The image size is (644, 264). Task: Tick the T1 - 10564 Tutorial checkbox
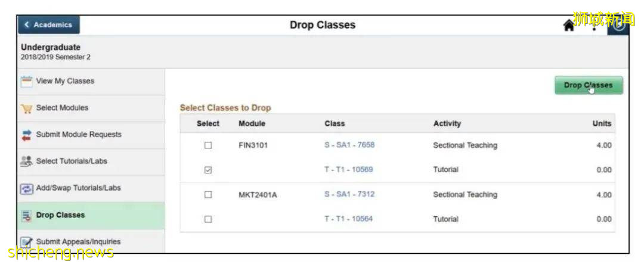[208, 219]
